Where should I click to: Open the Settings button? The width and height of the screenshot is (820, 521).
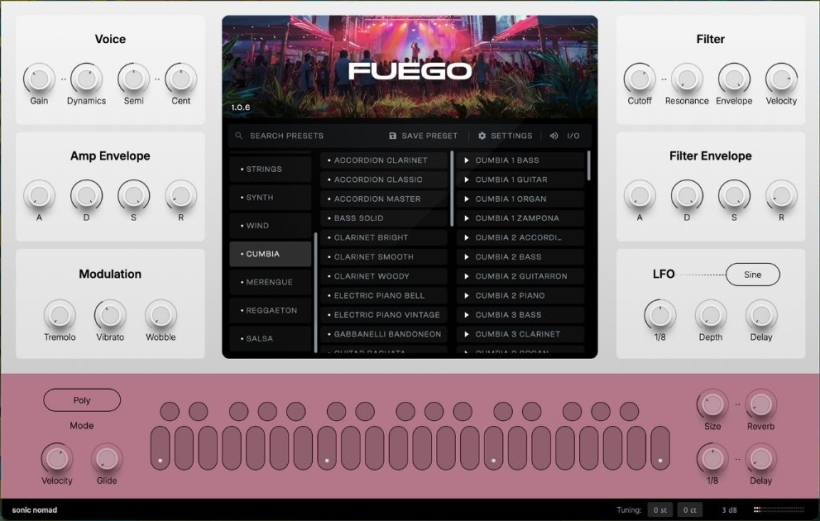click(x=505, y=135)
